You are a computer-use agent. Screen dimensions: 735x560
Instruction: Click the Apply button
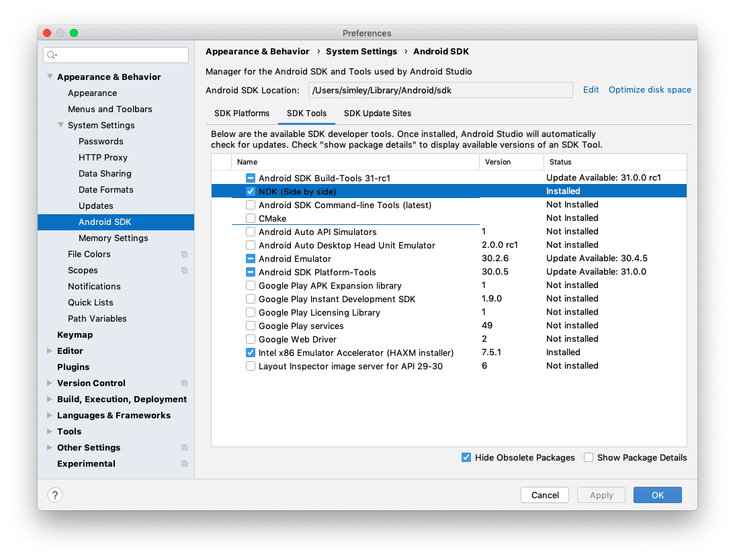[601, 495]
